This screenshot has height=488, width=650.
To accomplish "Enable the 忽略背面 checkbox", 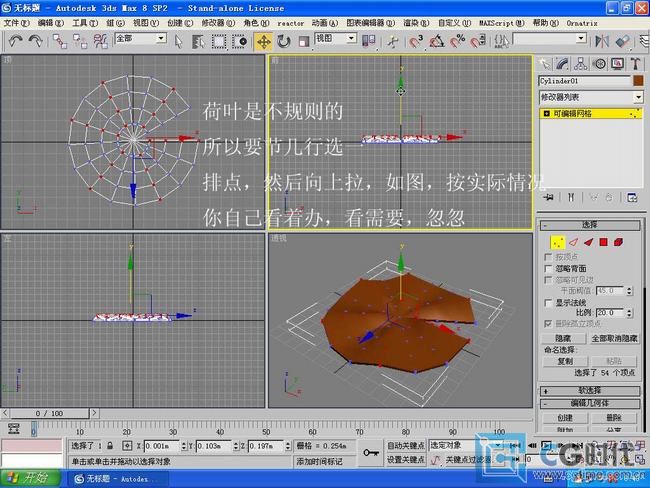I will click(548, 269).
